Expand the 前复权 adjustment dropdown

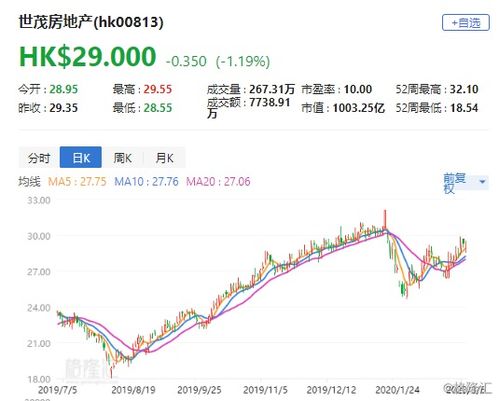click(x=466, y=183)
